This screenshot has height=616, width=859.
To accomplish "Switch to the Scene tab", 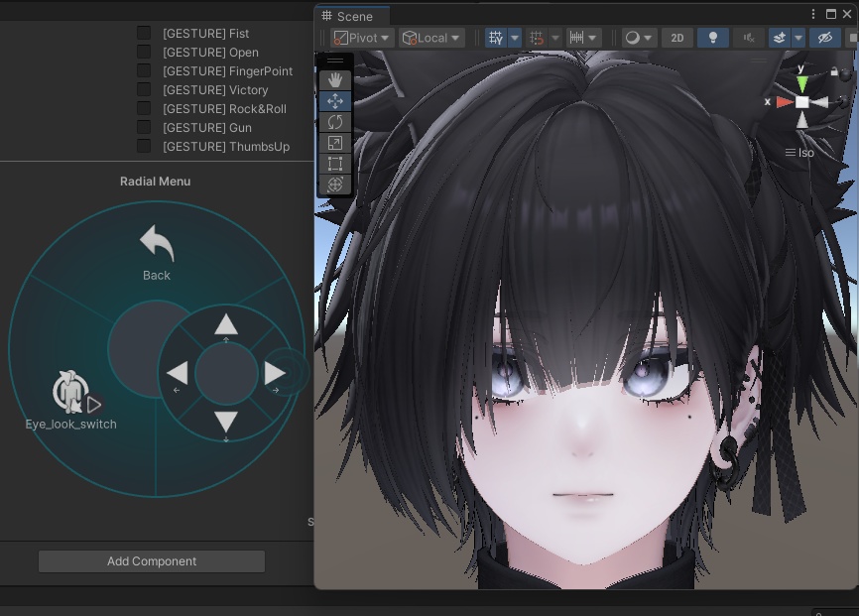I will click(x=349, y=16).
